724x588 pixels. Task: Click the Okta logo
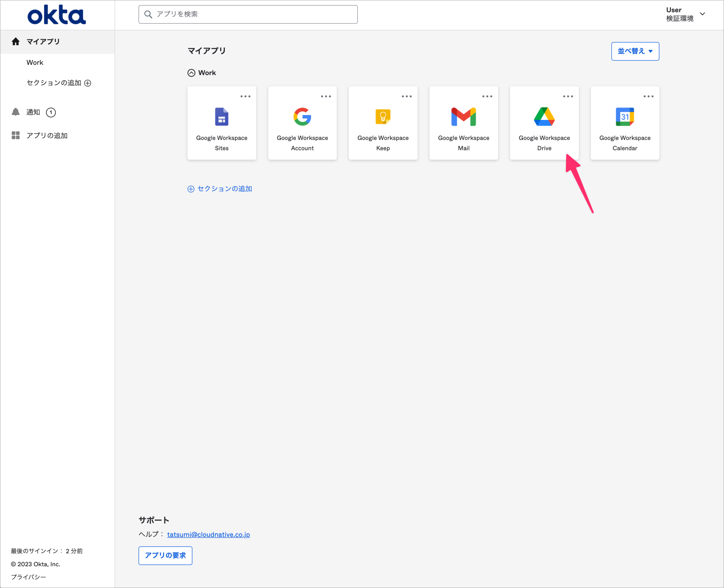(57, 14)
